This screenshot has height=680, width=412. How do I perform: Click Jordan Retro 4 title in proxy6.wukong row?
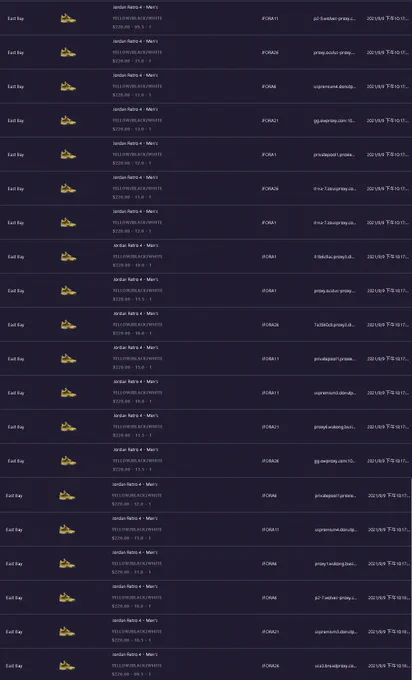click(135, 416)
